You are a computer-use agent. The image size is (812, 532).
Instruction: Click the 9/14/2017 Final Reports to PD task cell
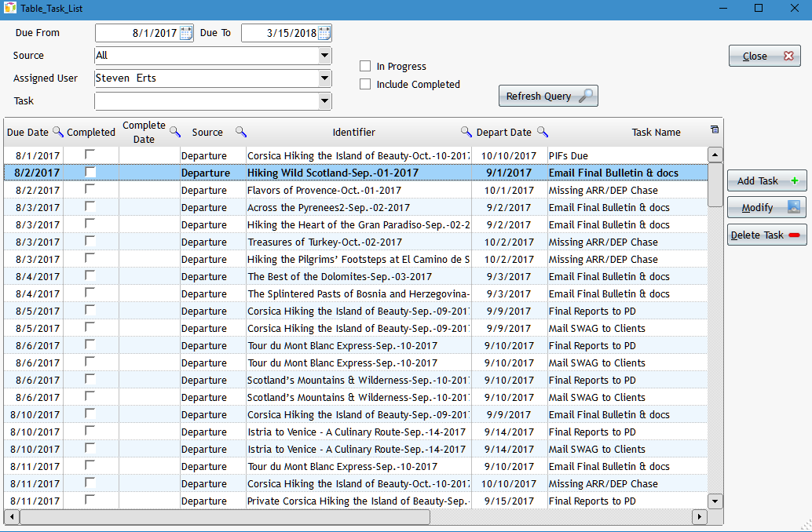(627, 432)
